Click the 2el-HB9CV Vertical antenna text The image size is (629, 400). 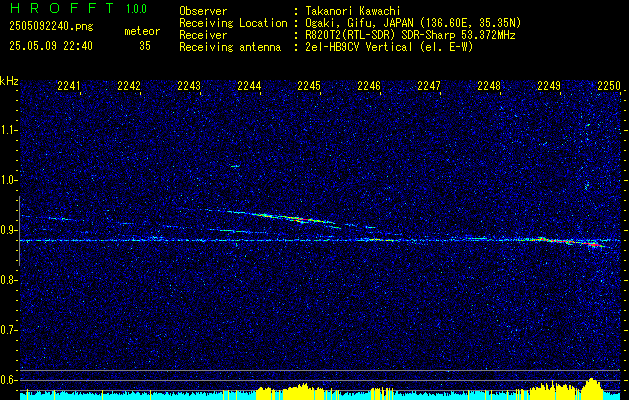pos(387,47)
